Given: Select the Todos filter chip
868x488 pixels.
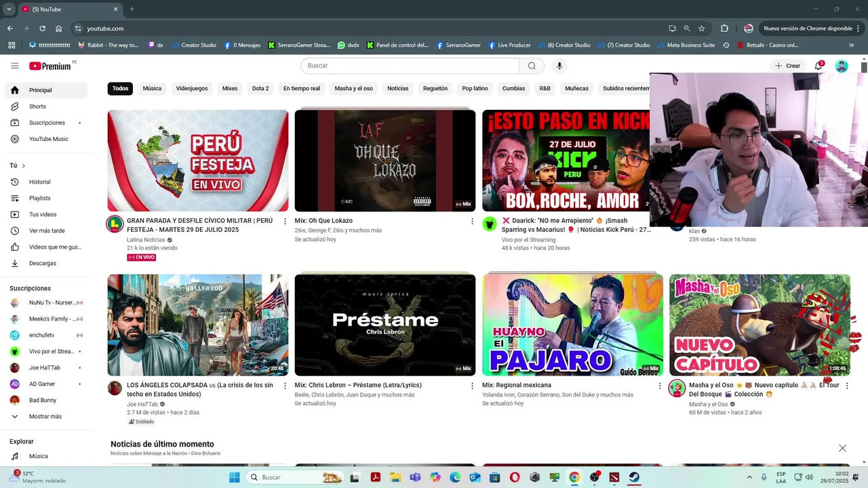Looking at the screenshot, I should pos(120,88).
